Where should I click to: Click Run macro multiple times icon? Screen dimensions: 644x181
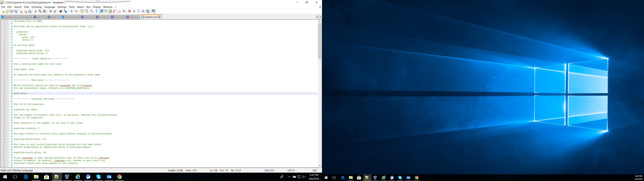(143, 11)
